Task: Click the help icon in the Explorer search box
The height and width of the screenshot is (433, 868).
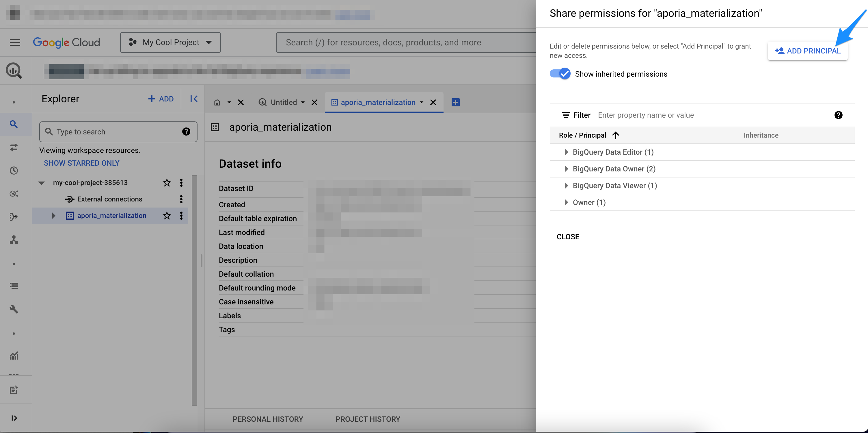Action: pyautogui.click(x=186, y=132)
